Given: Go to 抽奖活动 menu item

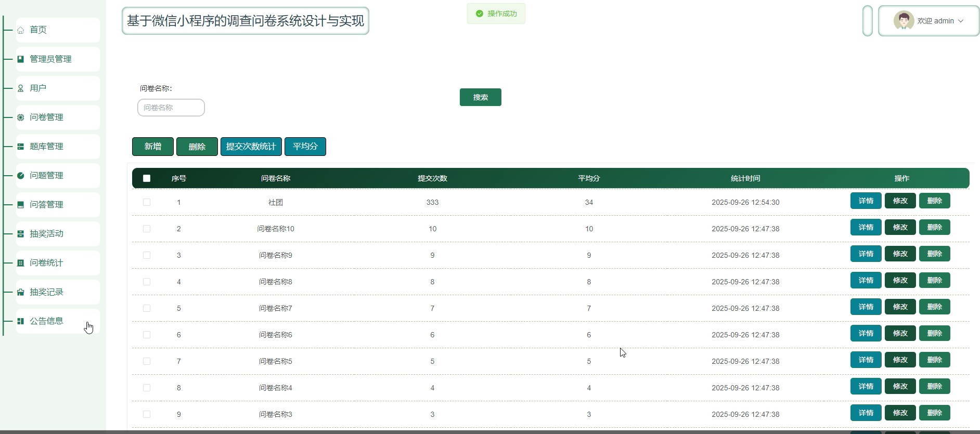Looking at the screenshot, I should (58, 234).
